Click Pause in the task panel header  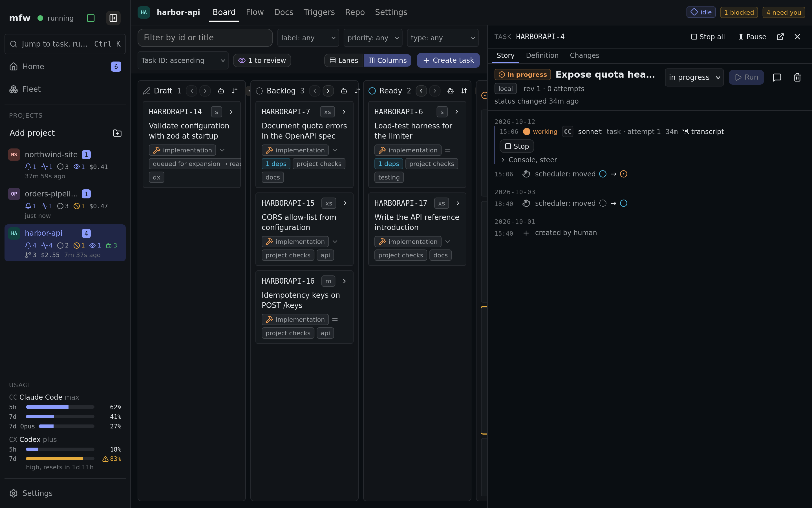point(752,37)
